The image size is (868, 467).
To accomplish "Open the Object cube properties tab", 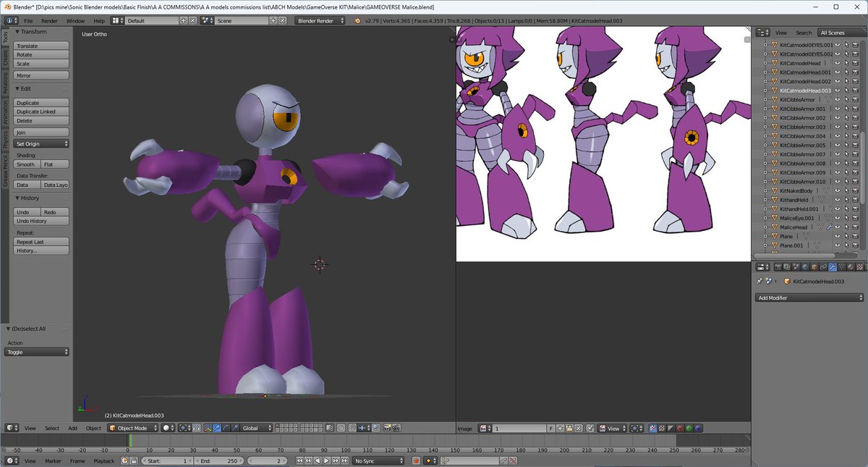I will point(814,267).
